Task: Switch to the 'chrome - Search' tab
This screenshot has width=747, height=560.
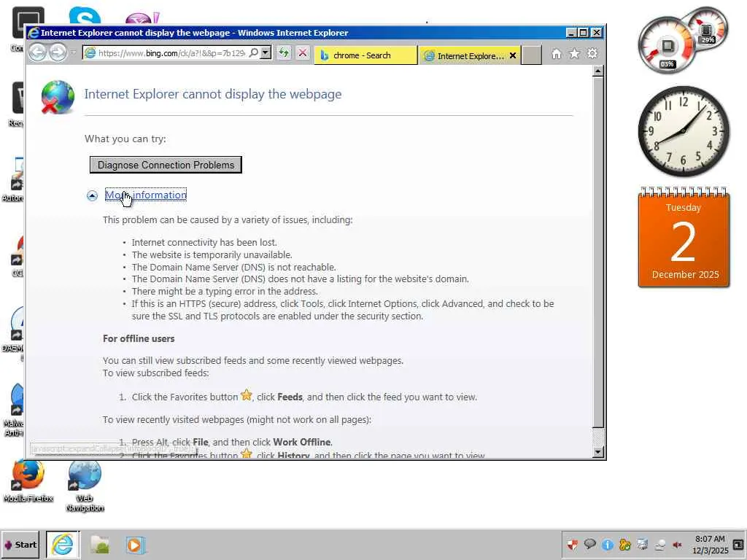Action: [365, 55]
